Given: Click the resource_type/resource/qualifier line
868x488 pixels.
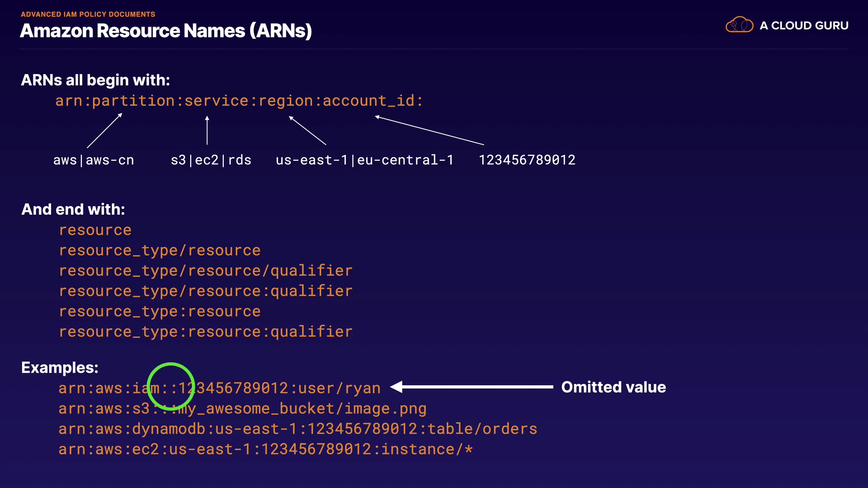Looking at the screenshot, I should coord(205,271).
